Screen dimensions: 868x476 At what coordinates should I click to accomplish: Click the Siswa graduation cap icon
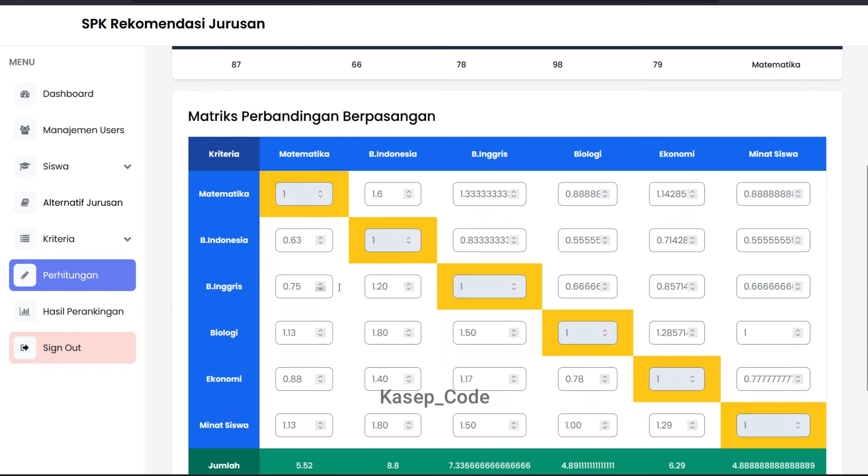25,166
